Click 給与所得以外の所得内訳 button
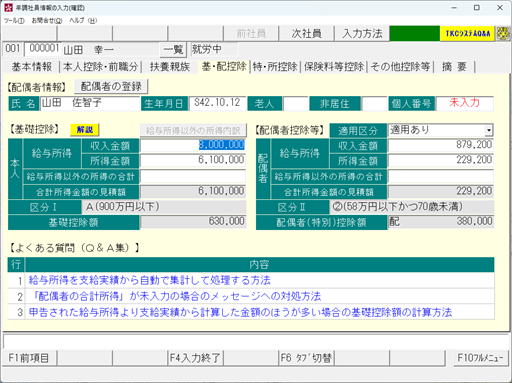The height and width of the screenshot is (383, 512). point(193,130)
